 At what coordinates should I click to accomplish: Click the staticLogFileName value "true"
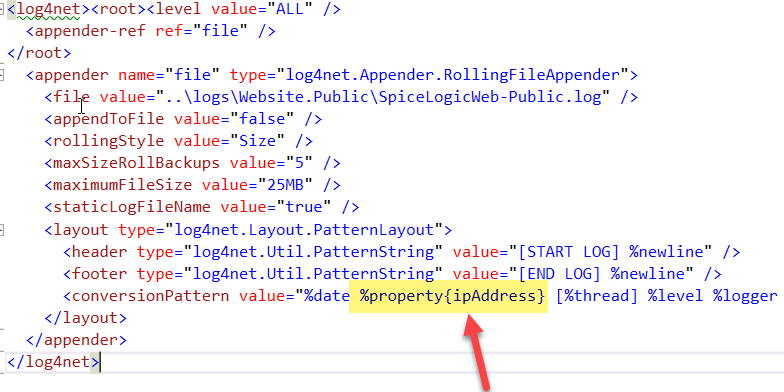(x=304, y=207)
